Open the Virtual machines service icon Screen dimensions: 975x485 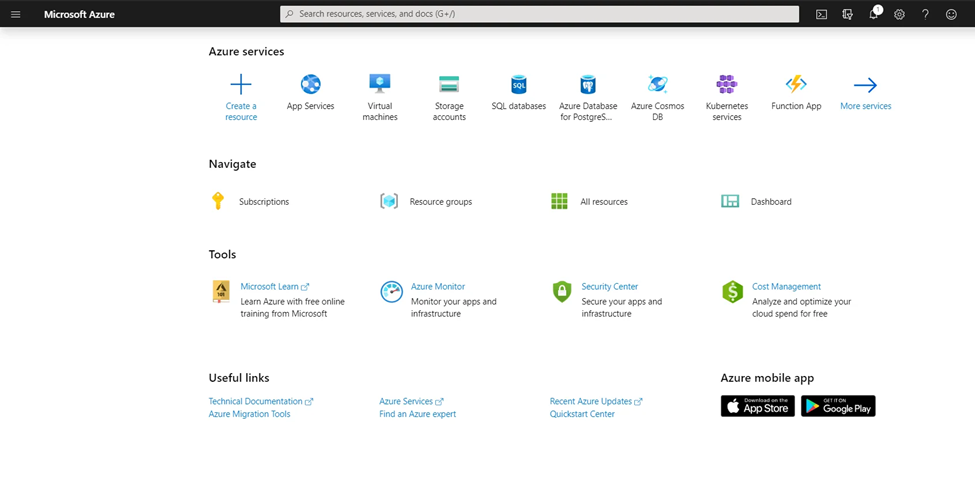pyautogui.click(x=379, y=84)
